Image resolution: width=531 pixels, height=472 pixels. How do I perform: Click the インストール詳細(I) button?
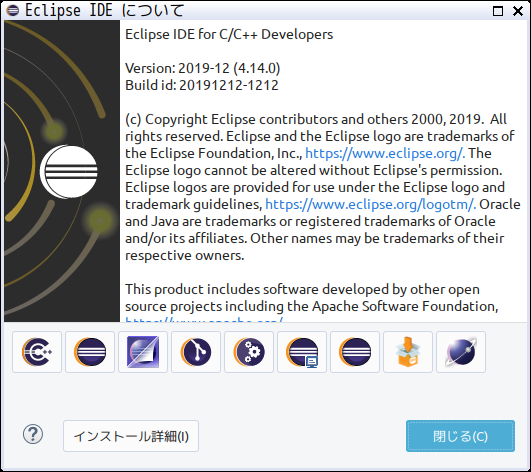(131, 436)
